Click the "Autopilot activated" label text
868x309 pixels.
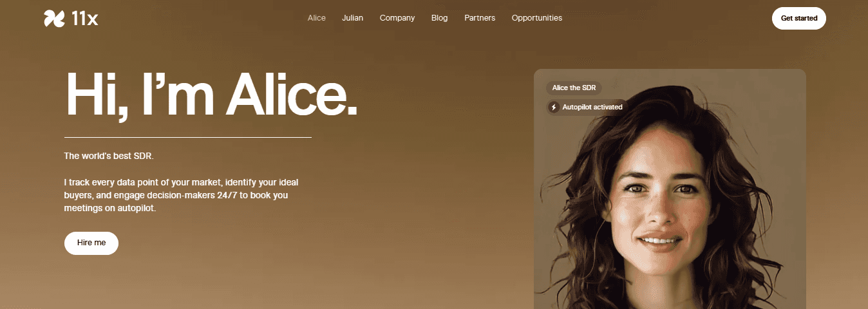tap(592, 107)
